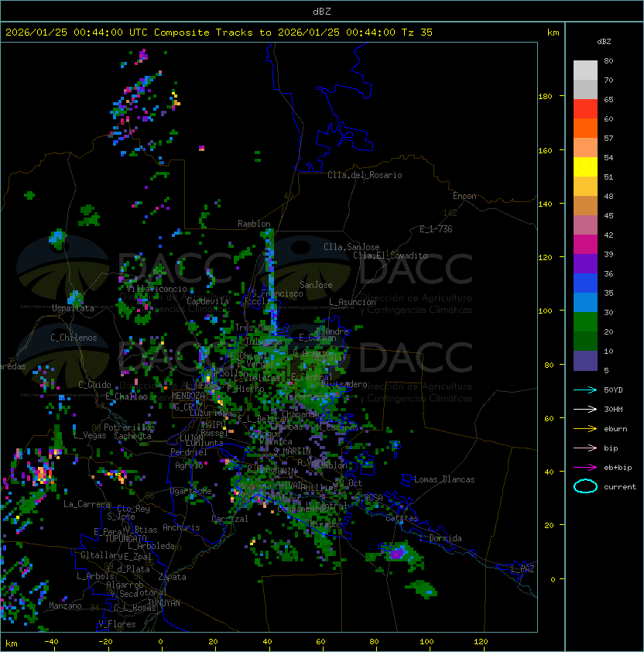The image size is (644, 652).
Task: Click the Composite Tracks timestamp header
Action: coord(219,33)
